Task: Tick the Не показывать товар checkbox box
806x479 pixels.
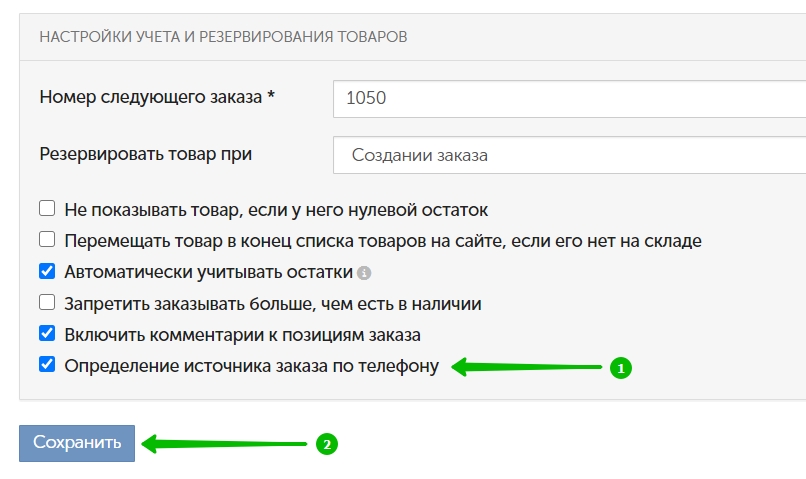Action: [x=47, y=209]
